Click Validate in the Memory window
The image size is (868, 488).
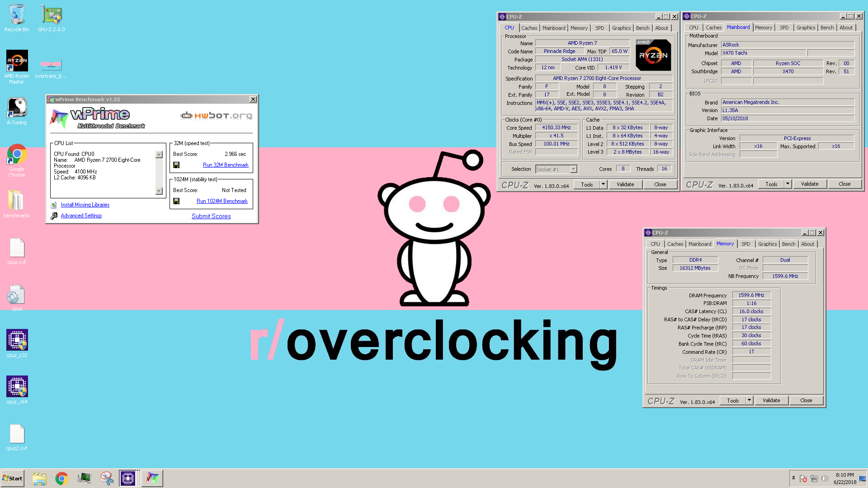click(x=771, y=400)
